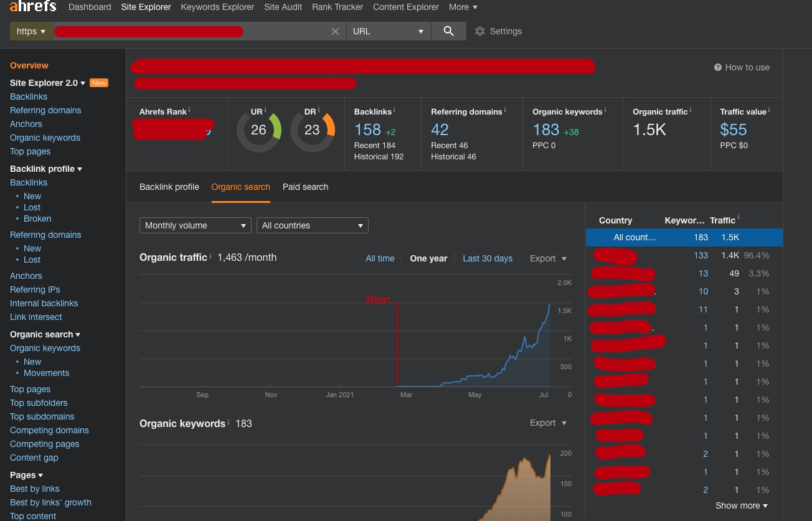
Task: Click the Ahrefs logo
Action: pyautogui.click(x=33, y=6)
